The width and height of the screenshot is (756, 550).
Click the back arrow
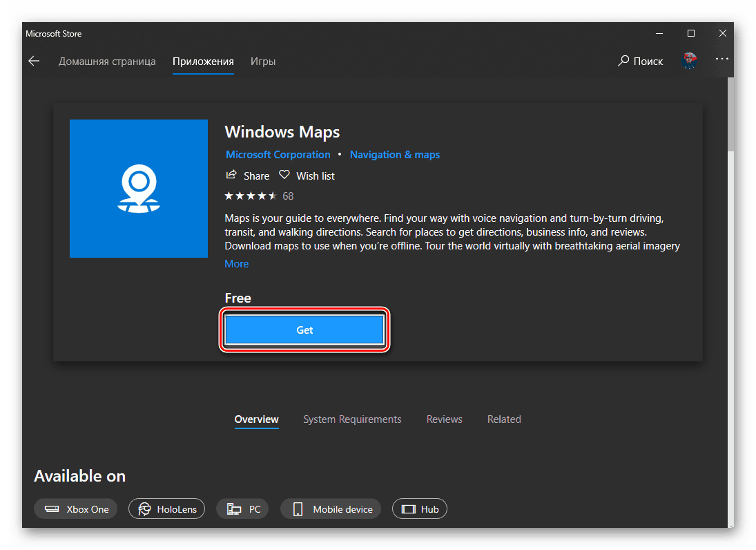click(34, 61)
